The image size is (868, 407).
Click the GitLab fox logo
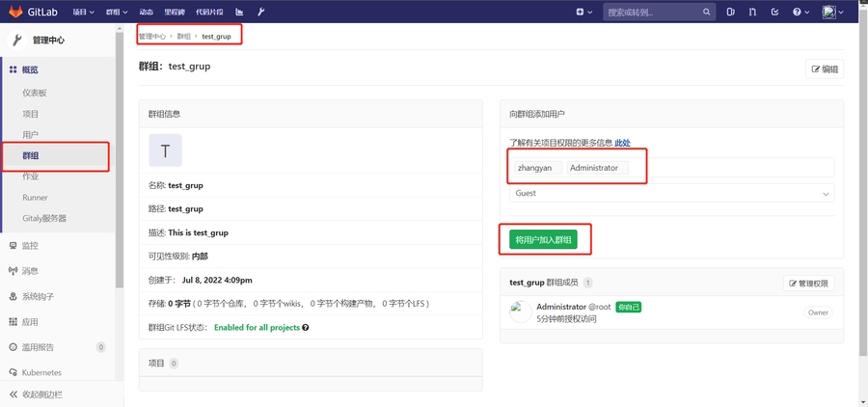pos(15,12)
